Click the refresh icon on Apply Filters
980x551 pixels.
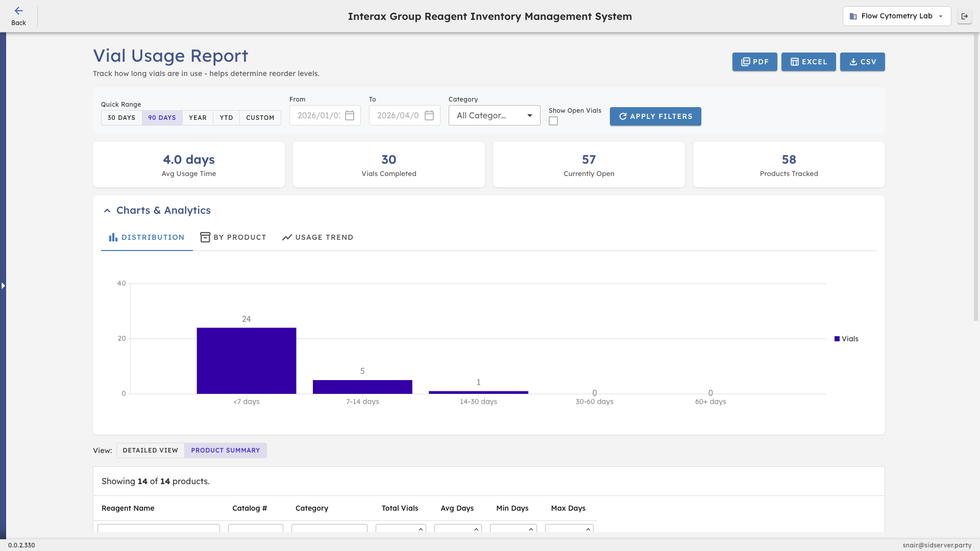(x=623, y=116)
